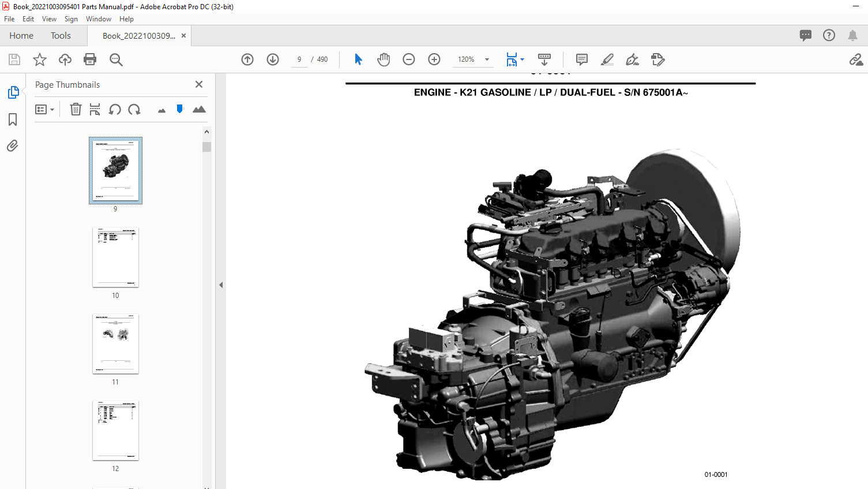
Task: Open Help with the question mark icon
Action: point(829,35)
